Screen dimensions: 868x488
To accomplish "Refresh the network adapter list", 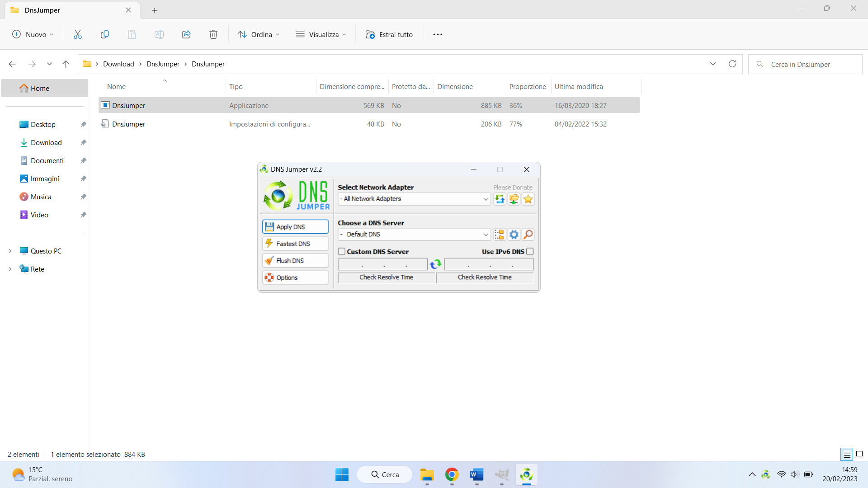I will (500, 199).
